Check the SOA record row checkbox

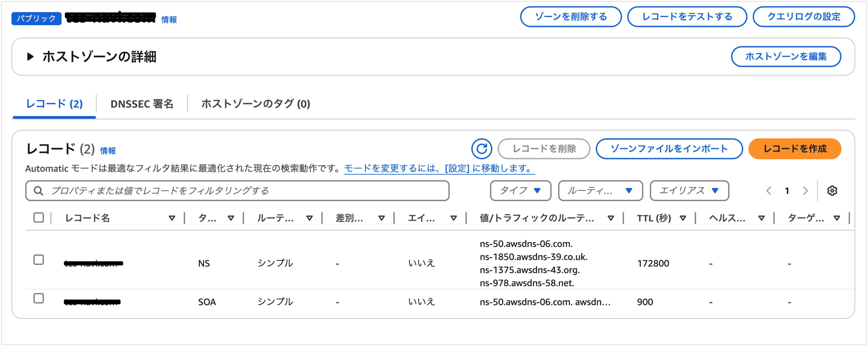[39, 298]
